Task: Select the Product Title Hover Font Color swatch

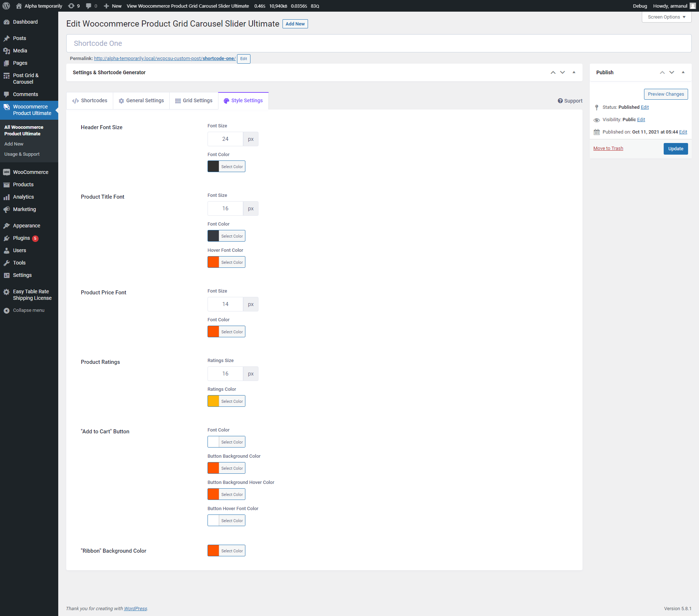Action: pyautogui.click(x=213, y=262)
